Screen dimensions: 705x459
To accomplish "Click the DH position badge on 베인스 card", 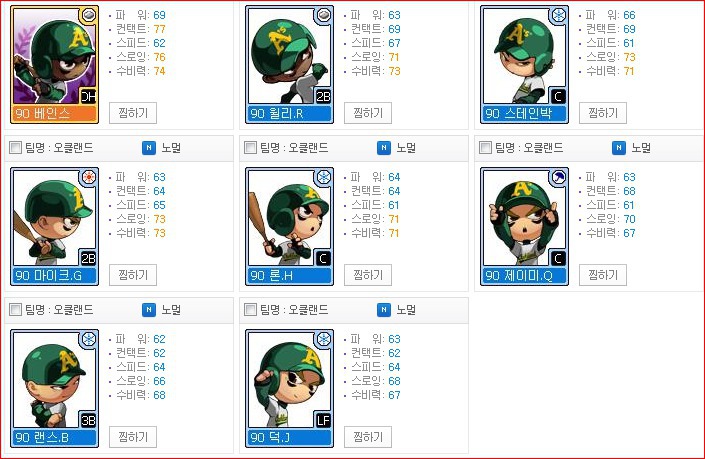I will point(88,96).
